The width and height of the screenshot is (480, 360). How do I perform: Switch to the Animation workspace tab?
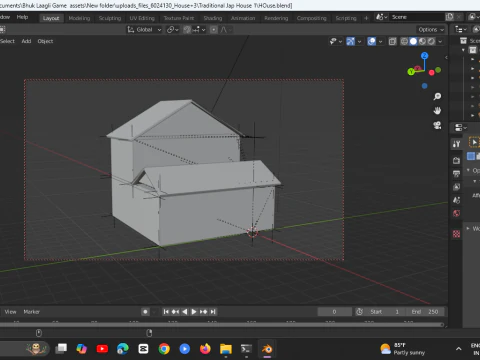[x=243, y=18]
